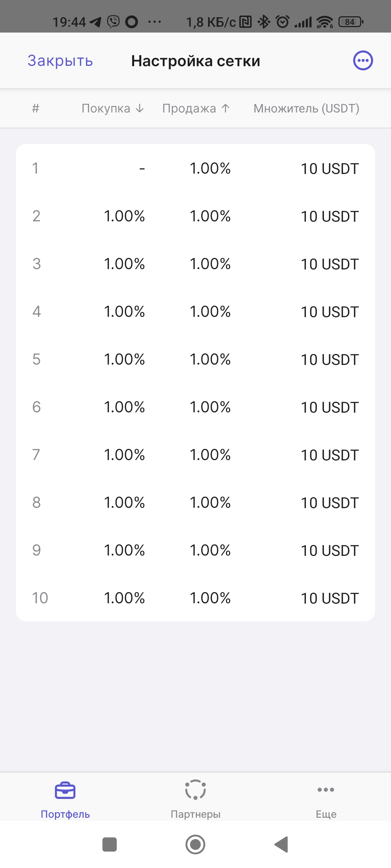Tap the Еще dots icon
Image resolution: width=391 pixels, height=868 pixels.
point(326,790)
